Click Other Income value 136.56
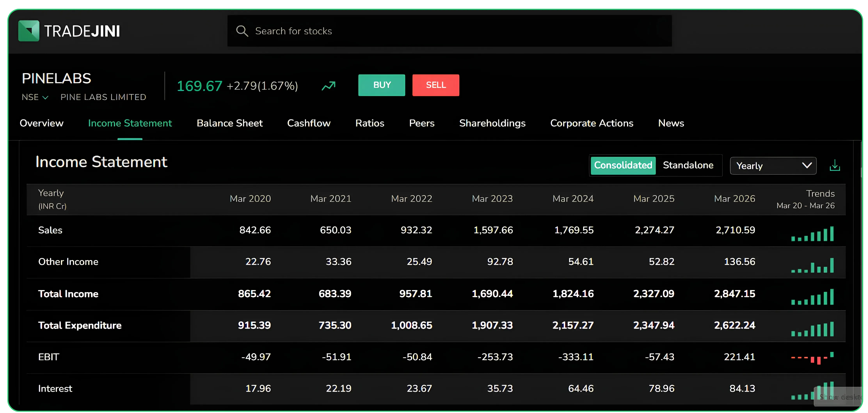The height and width of the screenshot is (413, 868). [739, 262]
